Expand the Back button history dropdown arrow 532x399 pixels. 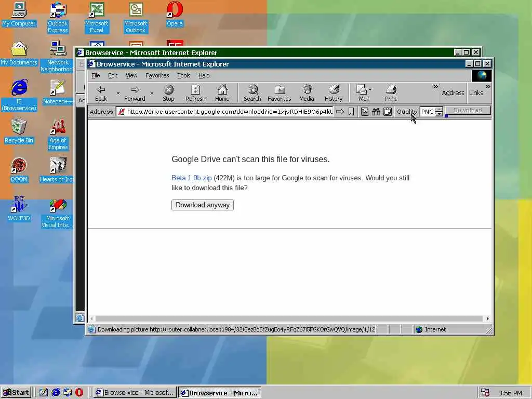point(118,93)
